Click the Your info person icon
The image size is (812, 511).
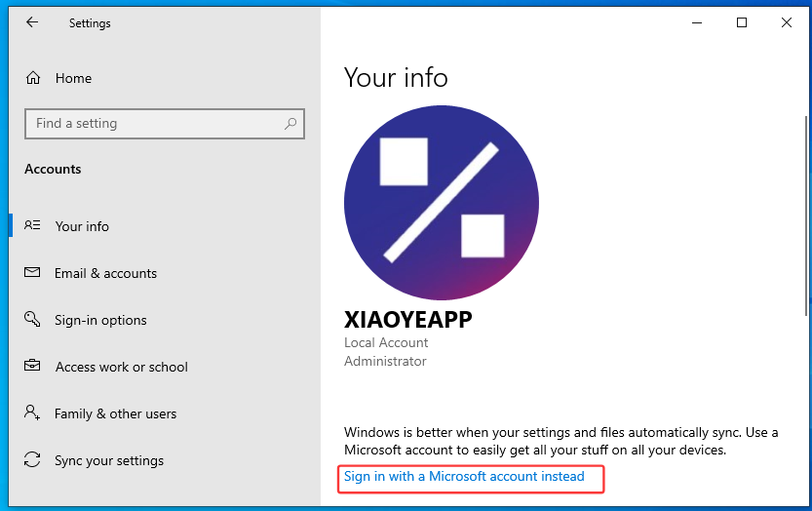[x=32, y=226]
